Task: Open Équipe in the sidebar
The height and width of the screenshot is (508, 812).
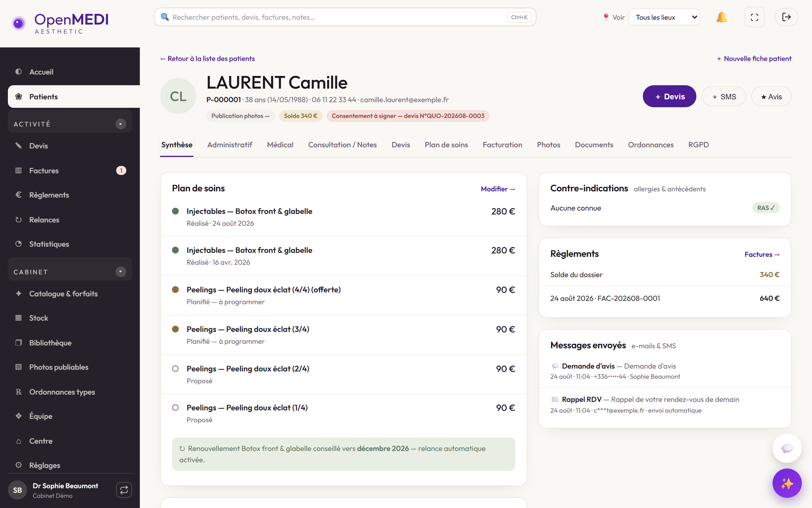Action: [70, 416]
